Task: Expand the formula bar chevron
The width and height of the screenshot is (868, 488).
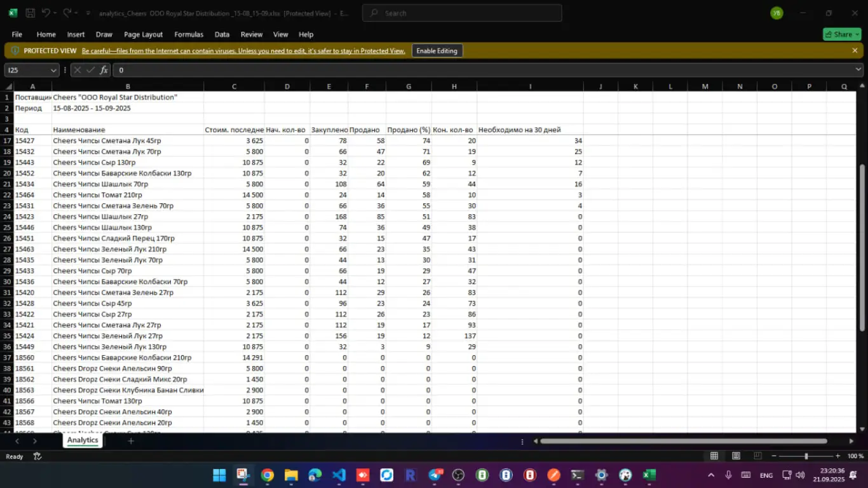Action: pos(858,70)
